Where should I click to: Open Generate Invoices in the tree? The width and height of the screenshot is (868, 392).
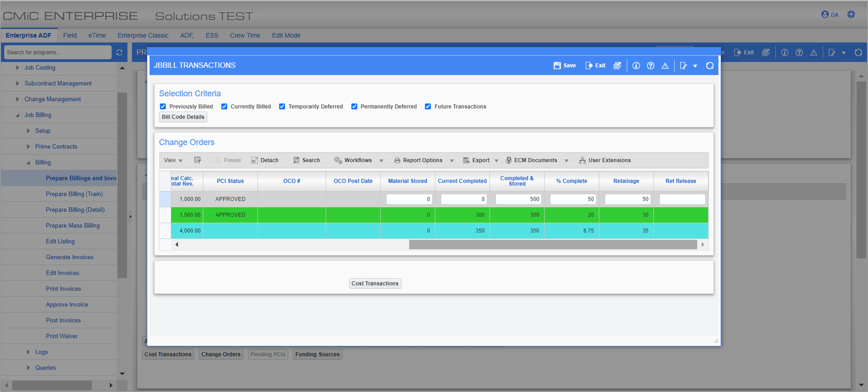click(x=70, y=257)
